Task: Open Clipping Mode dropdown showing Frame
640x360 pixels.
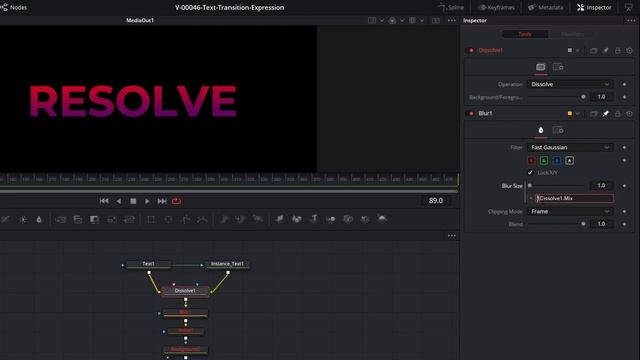Action: (570, 211)
